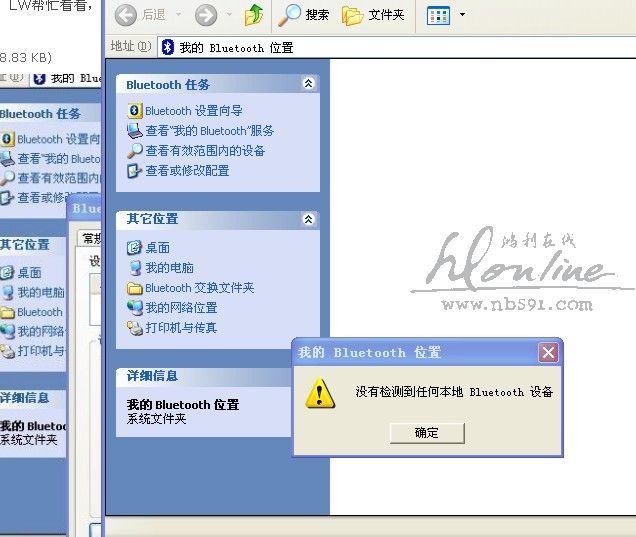This screenshot has height=537, width=636.
Task: Toggle the 文件夹 folders pane
Action: 373,15
